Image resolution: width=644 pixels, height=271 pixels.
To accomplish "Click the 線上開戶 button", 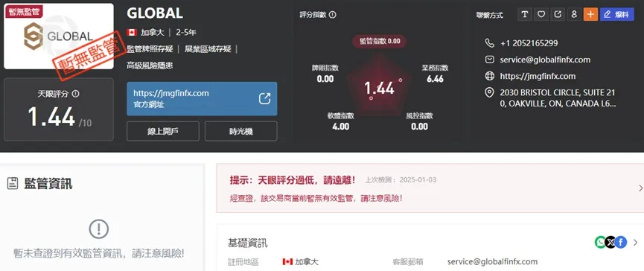I will pos(163,131).
